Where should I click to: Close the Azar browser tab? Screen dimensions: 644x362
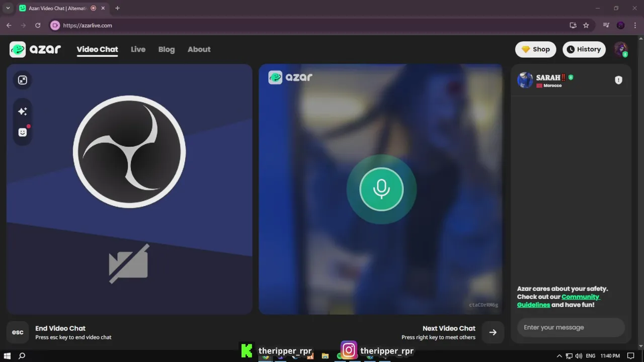pyautogui.click(x=104, y=8)
